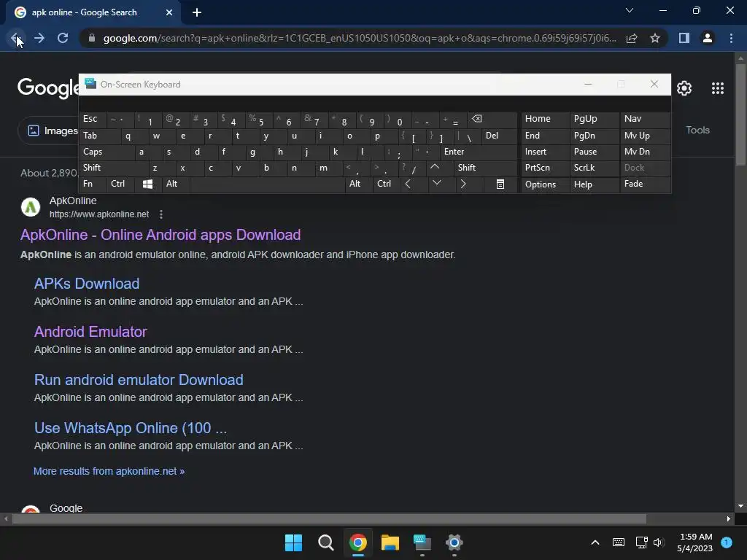Click the browser back arrow
Screen dimensions: 747x560
(x=15, y=38)
